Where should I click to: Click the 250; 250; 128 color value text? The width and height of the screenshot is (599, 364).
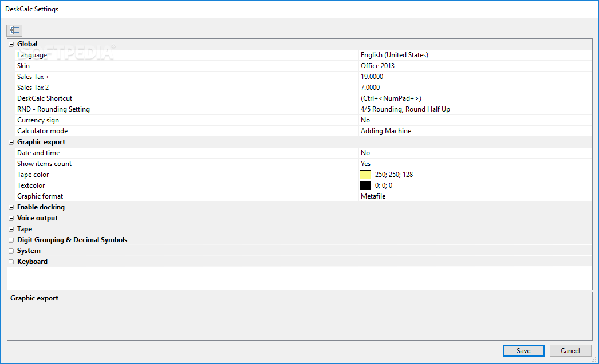pos(394,175)
